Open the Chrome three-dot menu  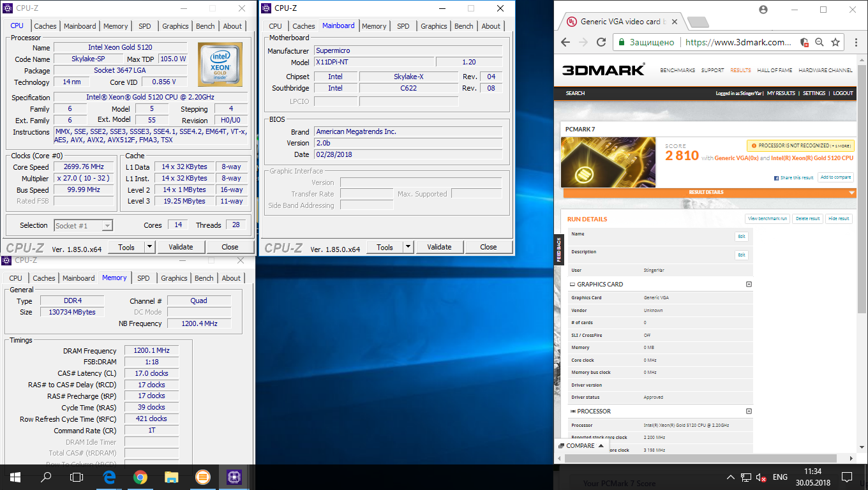(855, 42)
